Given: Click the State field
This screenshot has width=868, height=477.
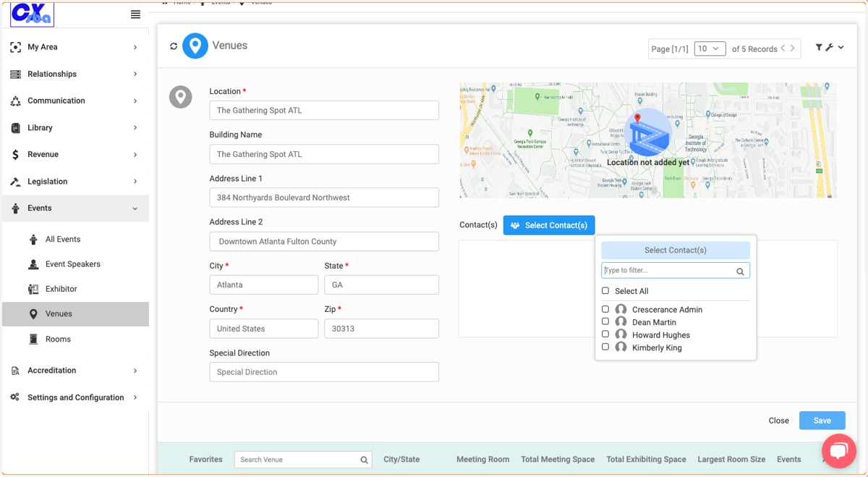Looking at the screenshot, I should coord(382,285).
